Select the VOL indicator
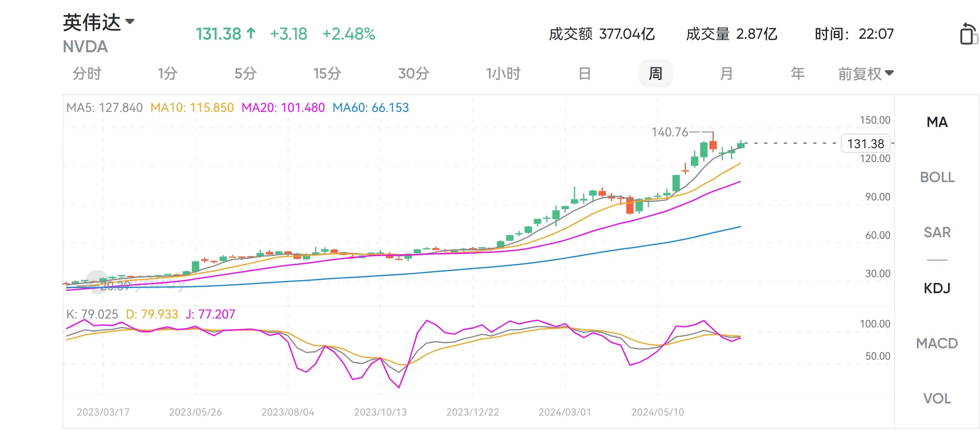The height and width of the screenshot is (441, 980). [x=937, y=399]
